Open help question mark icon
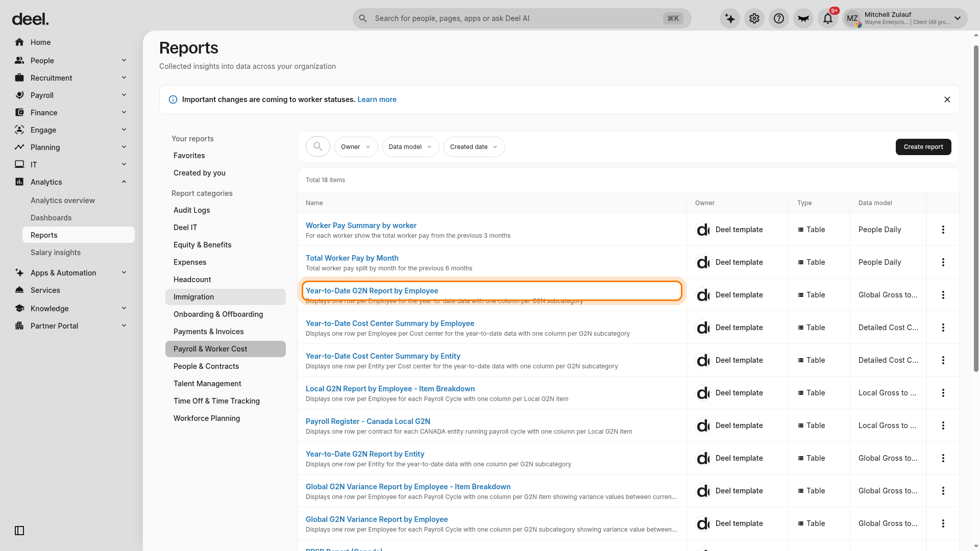 pyautogui.click(x=779, y=18)
